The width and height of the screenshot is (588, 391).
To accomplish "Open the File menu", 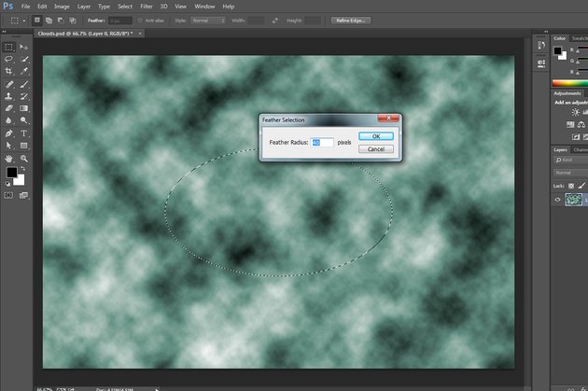I will pos(25,7).
